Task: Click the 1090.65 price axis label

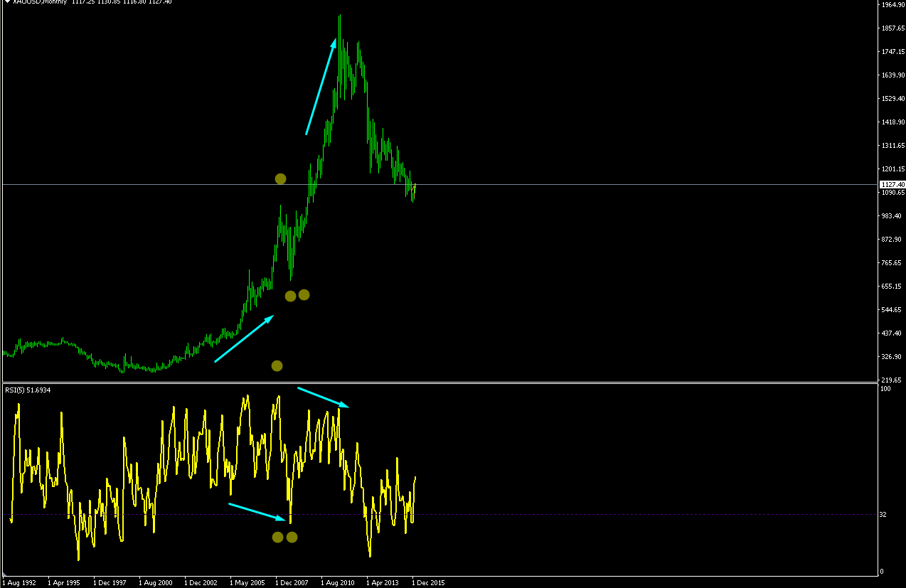Action: [x=892, y=193]
